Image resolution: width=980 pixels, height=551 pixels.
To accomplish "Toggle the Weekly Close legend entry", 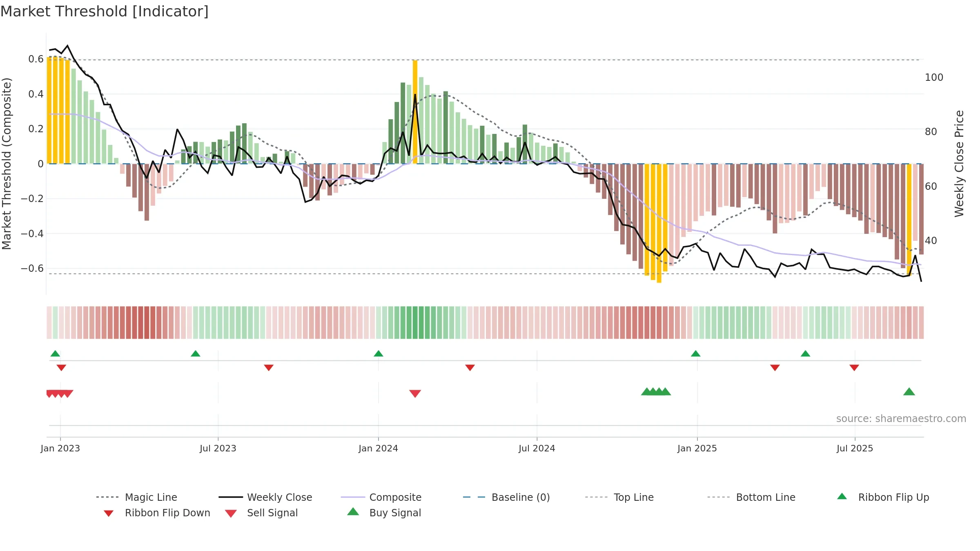I will point(265,497).
